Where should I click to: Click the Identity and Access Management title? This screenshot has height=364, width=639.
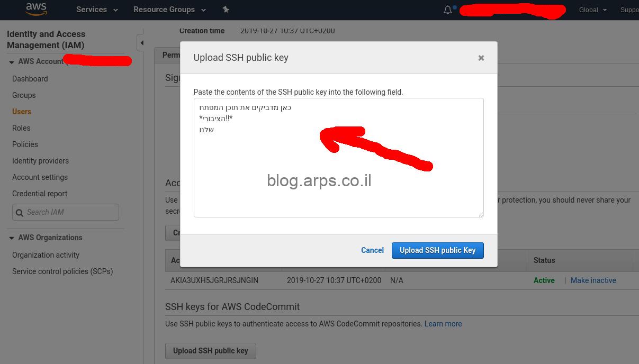46,40
